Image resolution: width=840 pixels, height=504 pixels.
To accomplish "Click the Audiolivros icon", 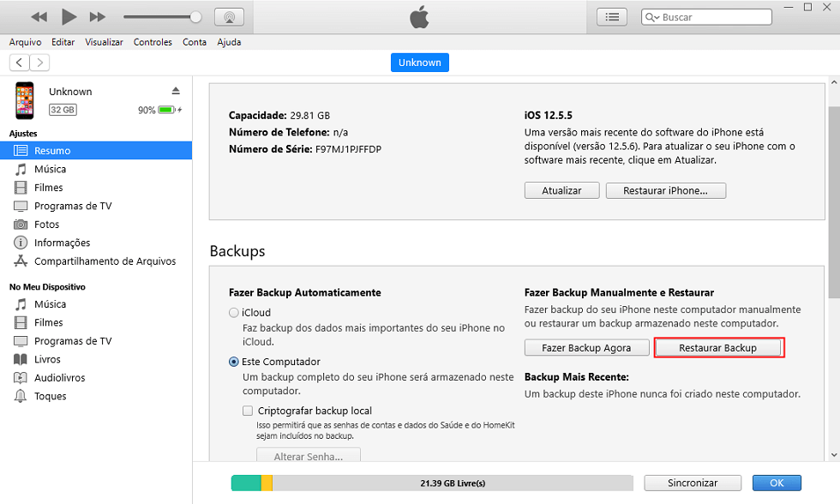I will (x=21, y=378).
